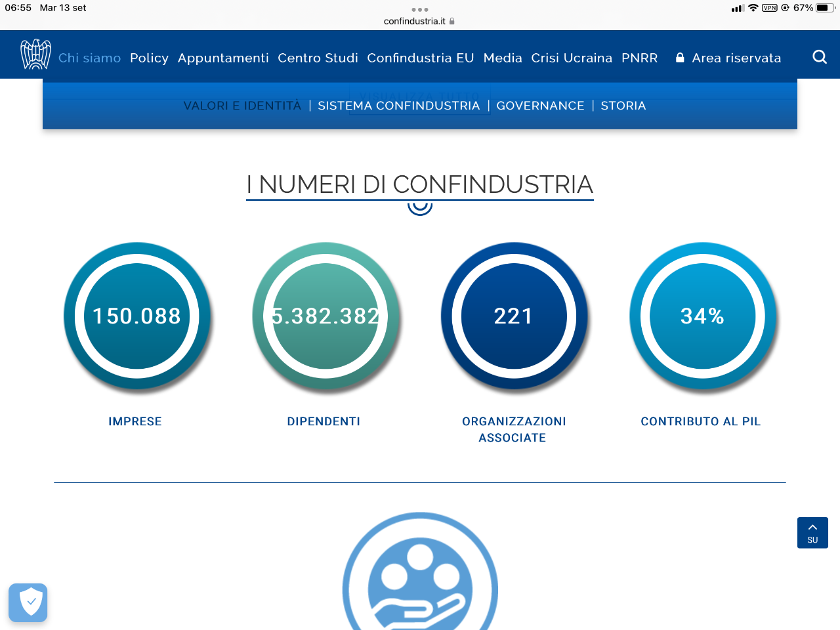Open the Chi siamo menu
The image size is (840, 630).
pos(90,58)
